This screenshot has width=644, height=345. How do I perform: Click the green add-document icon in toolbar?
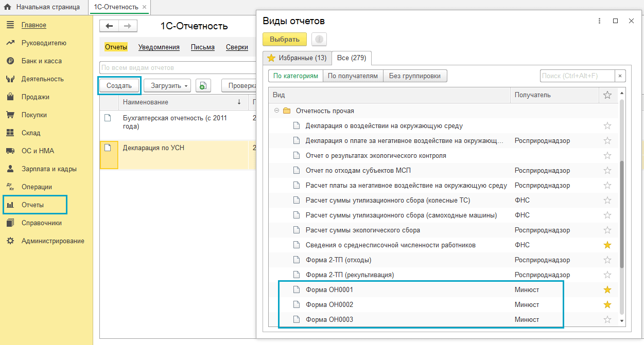point(203,86)
